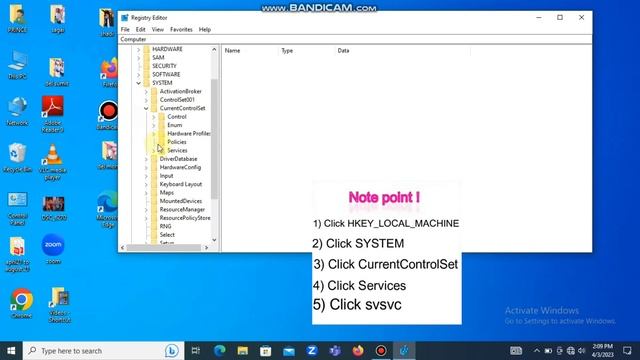Screen dimensions: 640x360
Task: Select the Keyboard Layout key
Action: pos(180,184)
